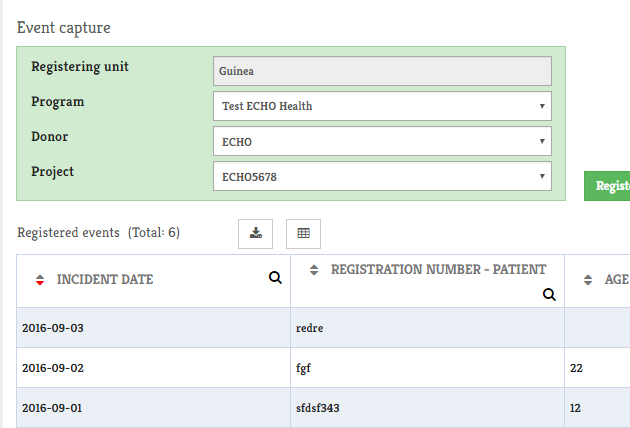Image resolution: width=630 pixels, height=428 pixels.
Task: Click the download events icon button
Action: [255, 233]
